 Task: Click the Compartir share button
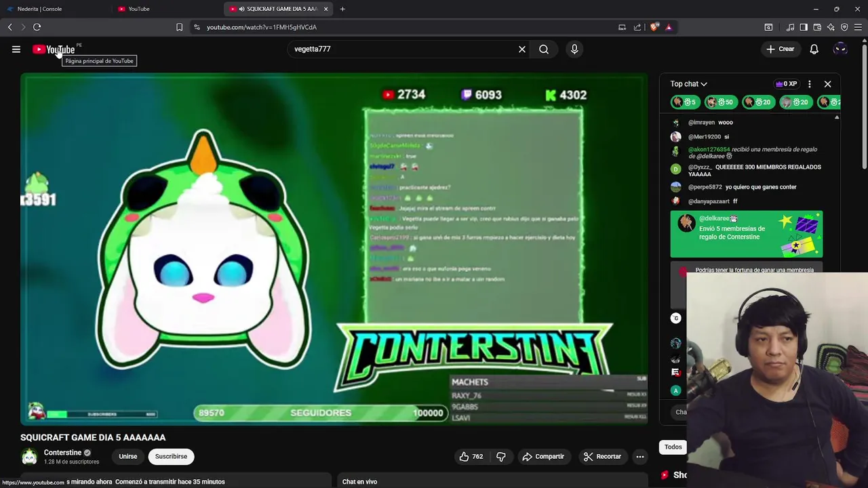point(542,457)
